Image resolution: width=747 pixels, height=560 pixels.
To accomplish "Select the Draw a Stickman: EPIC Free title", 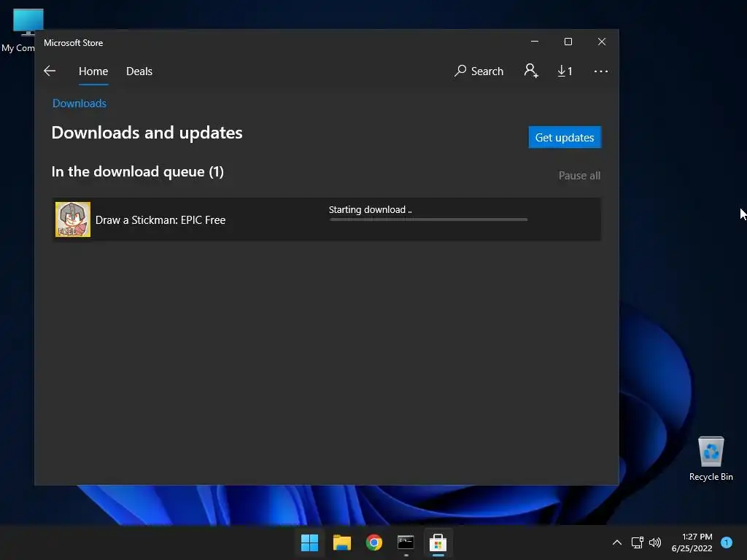I will click(x=160, y=220).
